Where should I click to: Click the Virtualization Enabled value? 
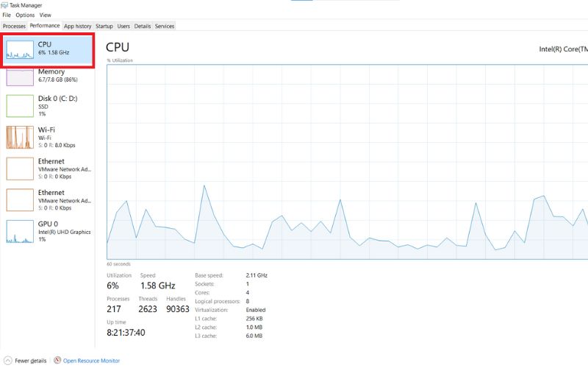point(256,310)
